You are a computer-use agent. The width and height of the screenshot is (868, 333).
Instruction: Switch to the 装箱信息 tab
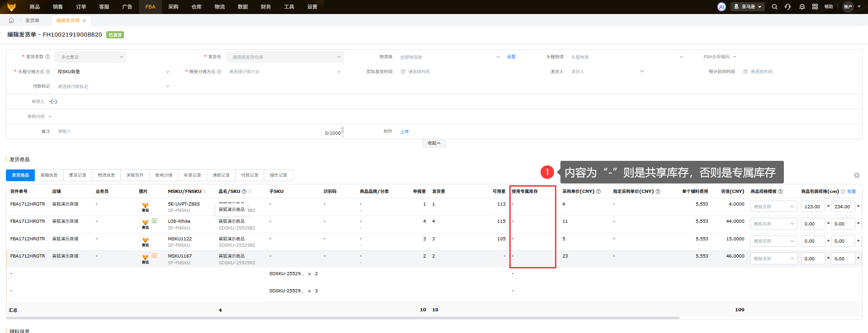(49, 175)
